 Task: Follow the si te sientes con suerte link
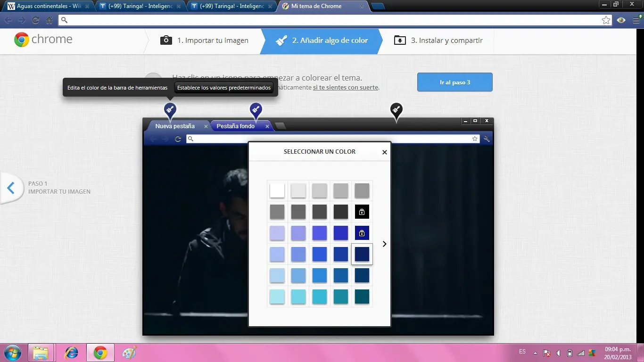tap(346, 87)
